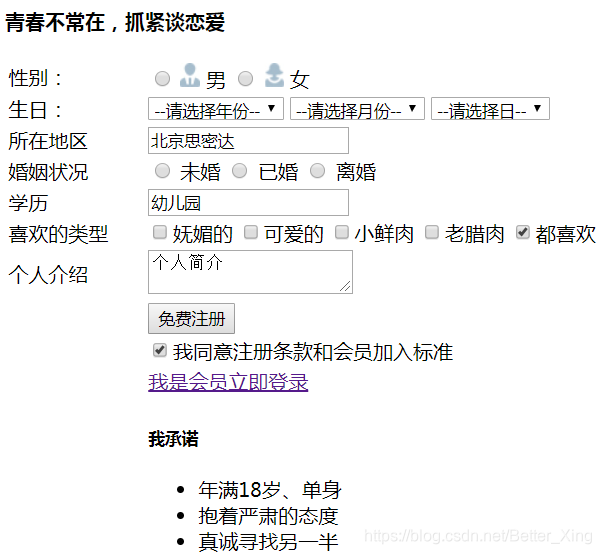
Task: Click the 所在地区 label
Action: coord(48,141)
